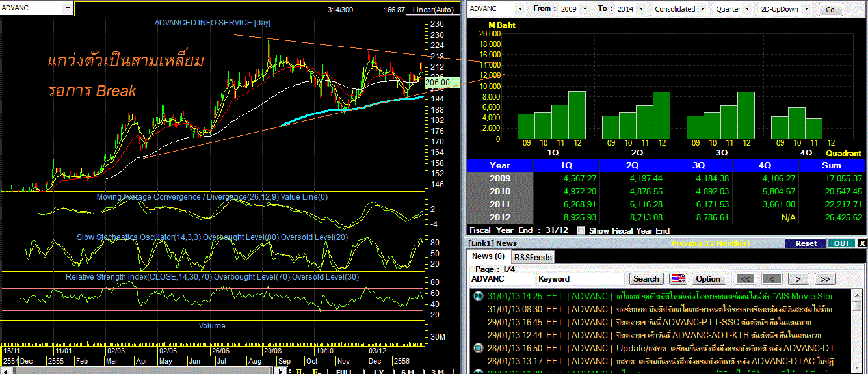Image resolution: width=868 pixels, height=374 pixels.
Task: Click the Go button
Action: pyautogui.click(x=830, y=10)
